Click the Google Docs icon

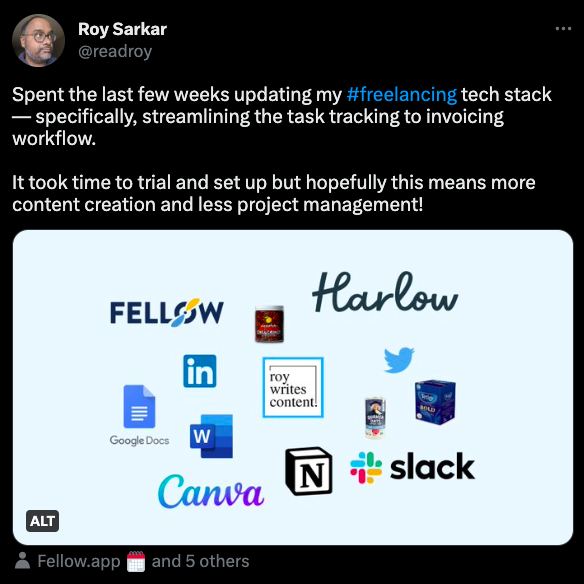139,415
